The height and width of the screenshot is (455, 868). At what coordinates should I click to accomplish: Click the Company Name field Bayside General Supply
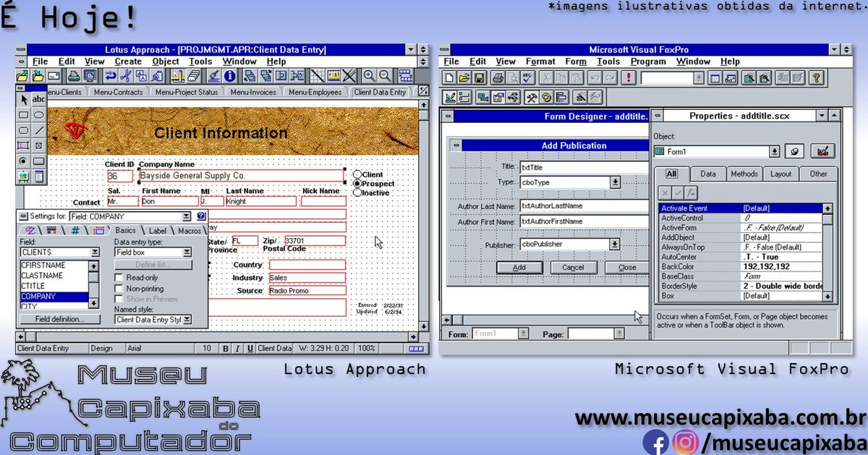point(241,176)
